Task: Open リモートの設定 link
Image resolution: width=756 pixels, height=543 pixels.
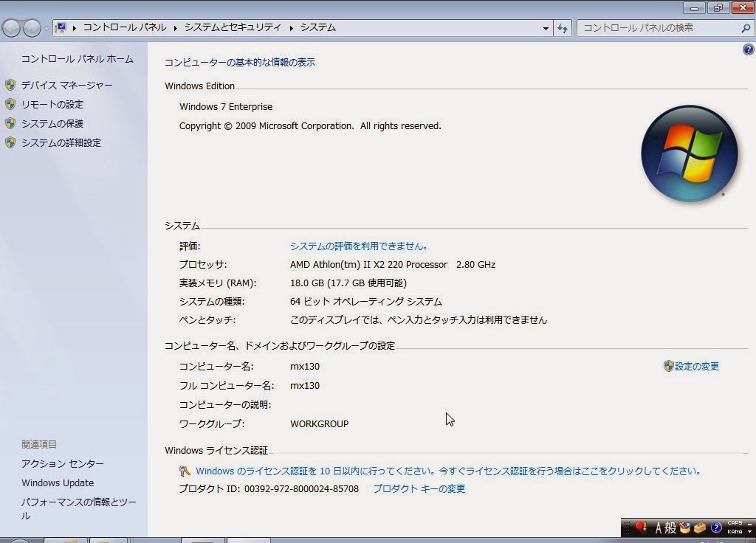Action: pos(52,105)
